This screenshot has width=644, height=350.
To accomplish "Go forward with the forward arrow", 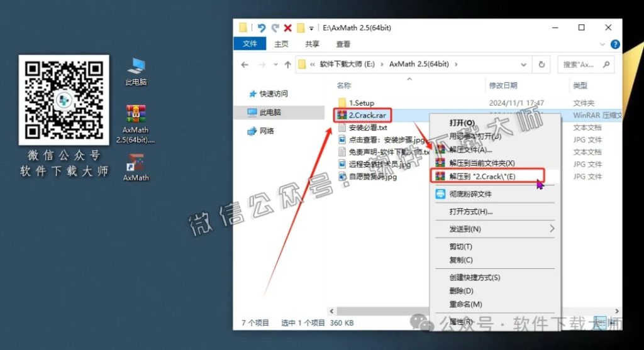I will (262, 65).
